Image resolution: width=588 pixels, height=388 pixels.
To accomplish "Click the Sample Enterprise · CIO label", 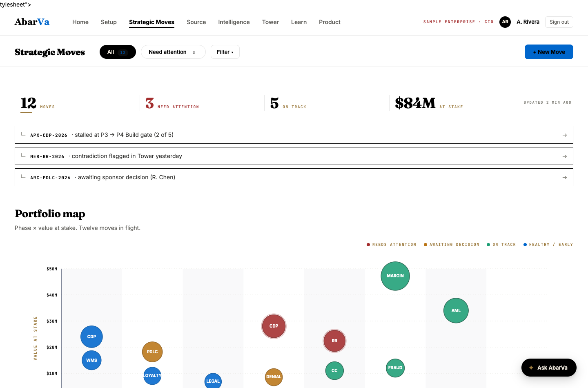I will coord(458,22).
